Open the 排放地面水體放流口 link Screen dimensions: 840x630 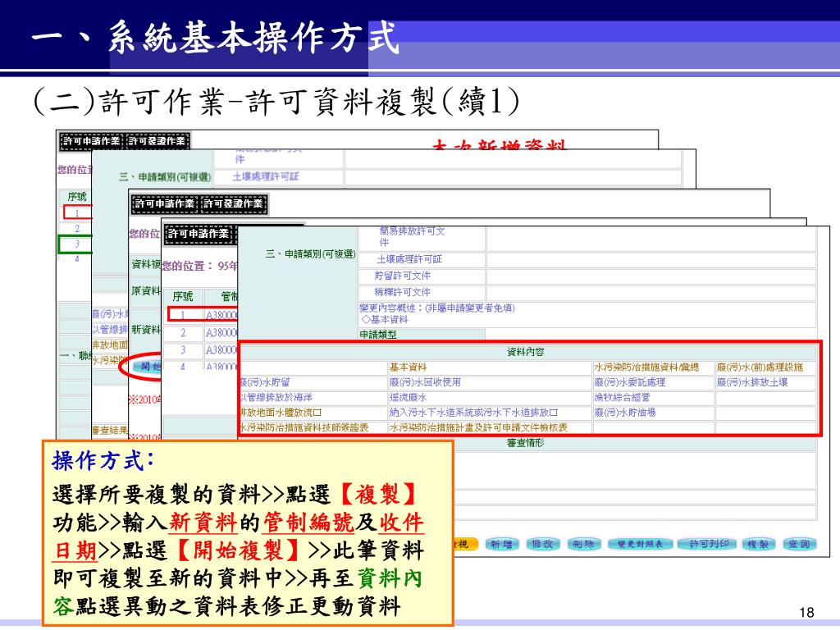point(281,412)
